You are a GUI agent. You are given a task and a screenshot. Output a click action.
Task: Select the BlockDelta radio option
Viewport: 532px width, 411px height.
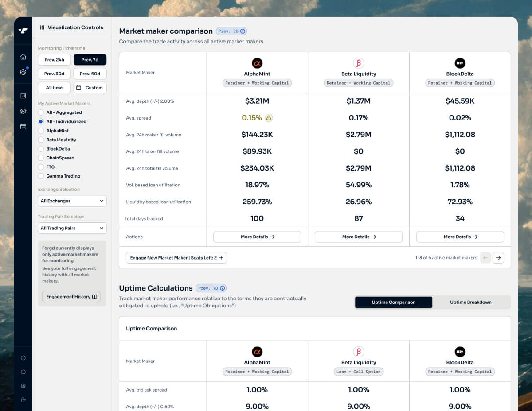[41, 149]
